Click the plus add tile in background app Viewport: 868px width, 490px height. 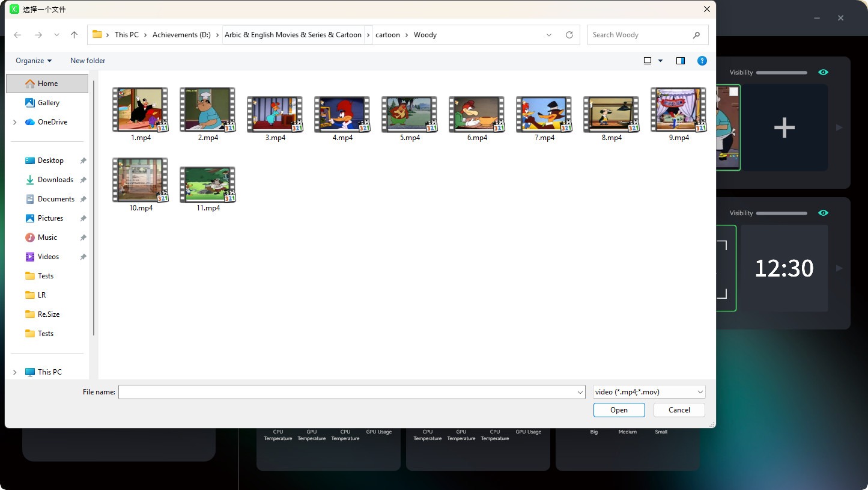pyautogui.click(x=785, y=127)
